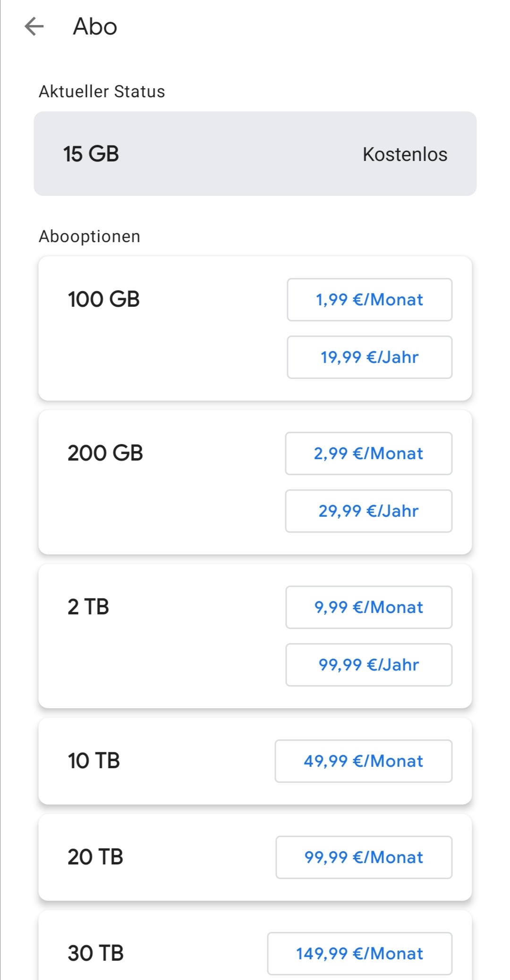Click the Abo page title

point(95,26)
